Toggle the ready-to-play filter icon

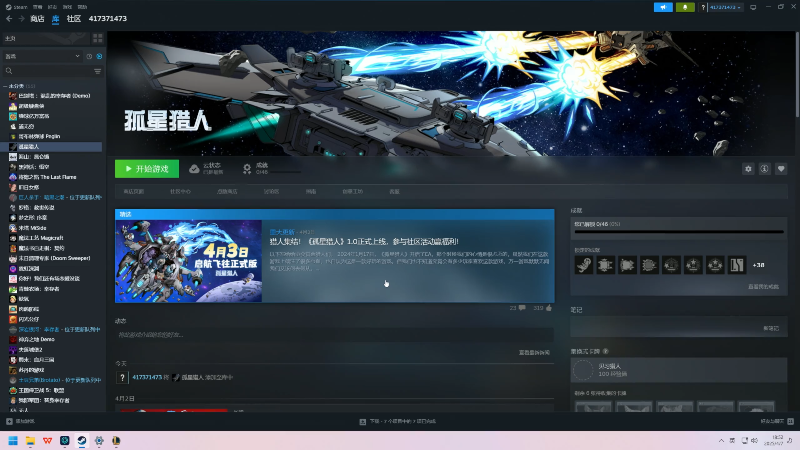click(x=99, y=56)
